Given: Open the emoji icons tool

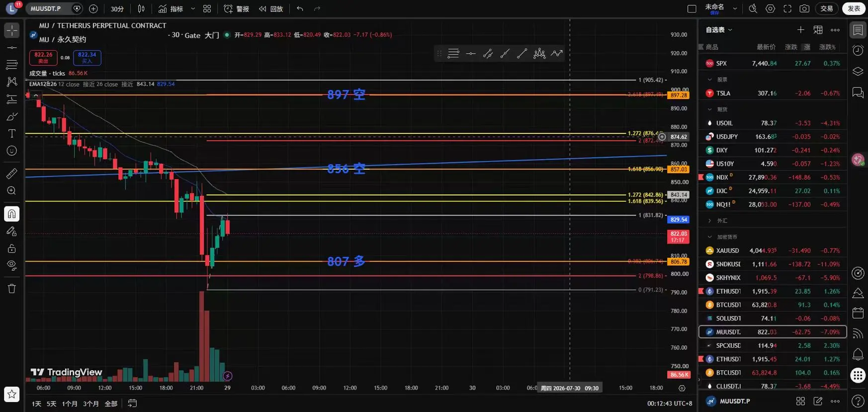Looking at the screenshot, I should (x=12, y=151).
